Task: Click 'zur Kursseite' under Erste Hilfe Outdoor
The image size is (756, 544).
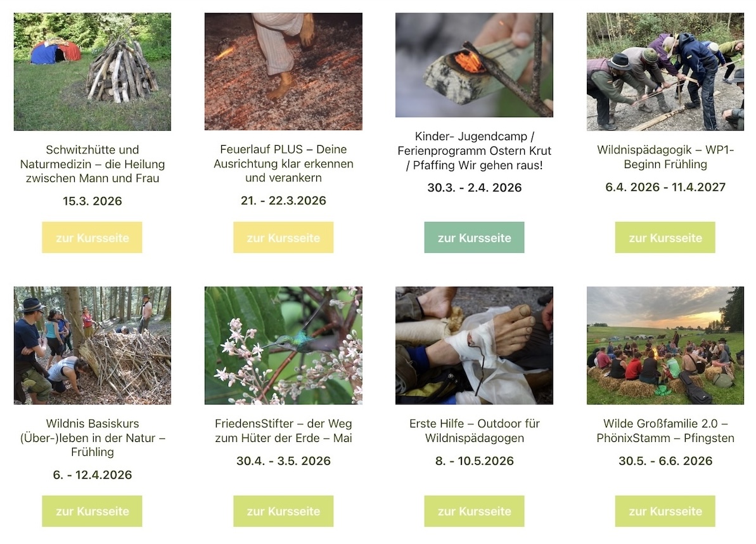Action: click(x=474, y=511)
